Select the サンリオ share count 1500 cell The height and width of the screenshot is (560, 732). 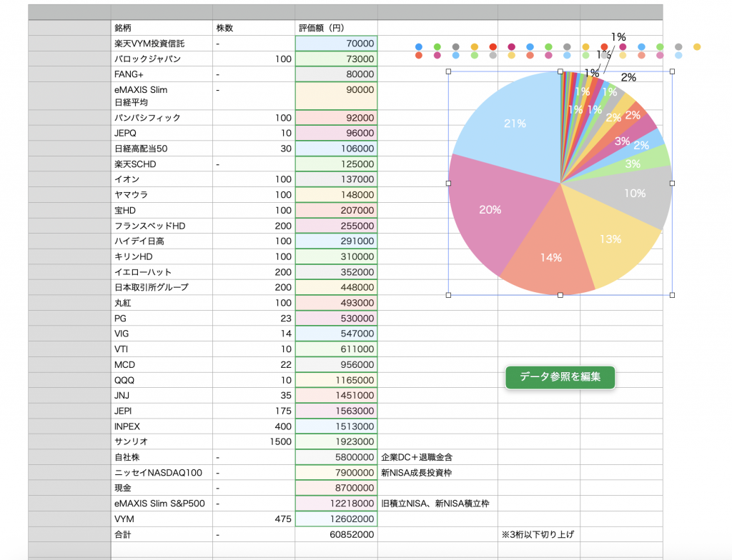[254, 441]
